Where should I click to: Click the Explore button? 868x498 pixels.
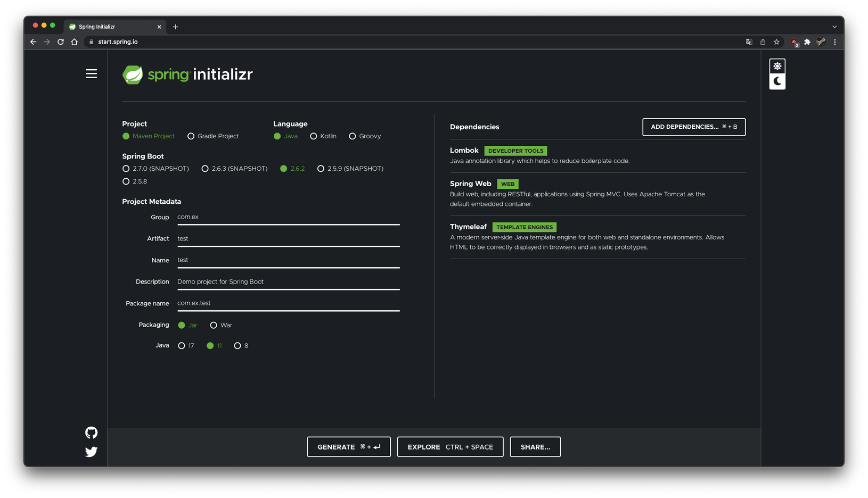(451, 447)
